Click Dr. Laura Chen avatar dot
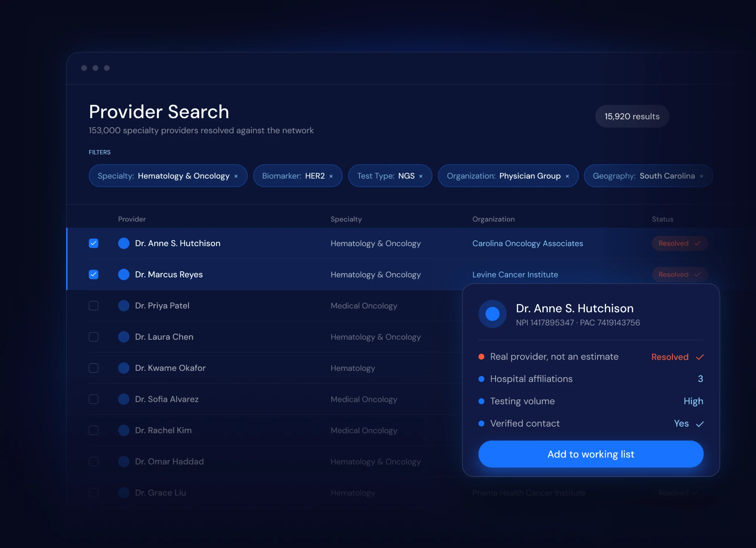The height and width of the screenshot is (548, 756). 124,337
